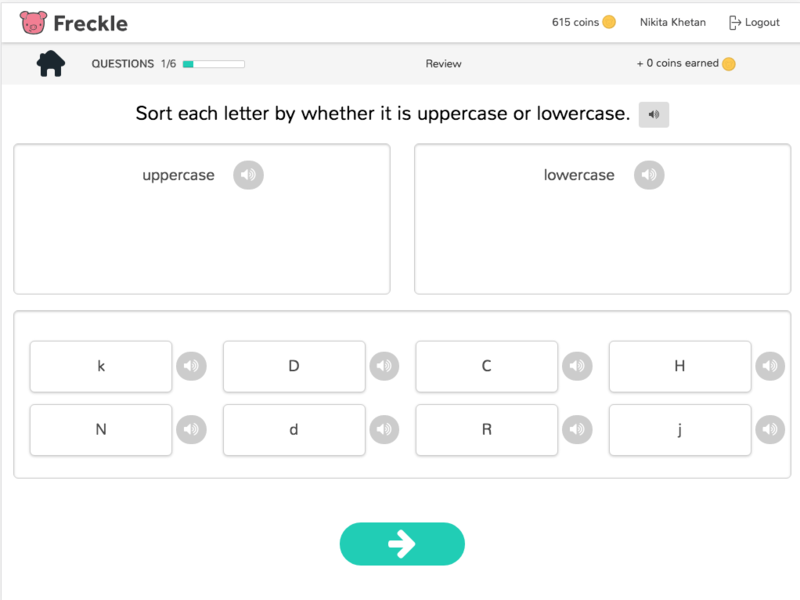This screenshot has width=800, height=600.
Task: Play audio for the question instructions
Action: [653, 115]
